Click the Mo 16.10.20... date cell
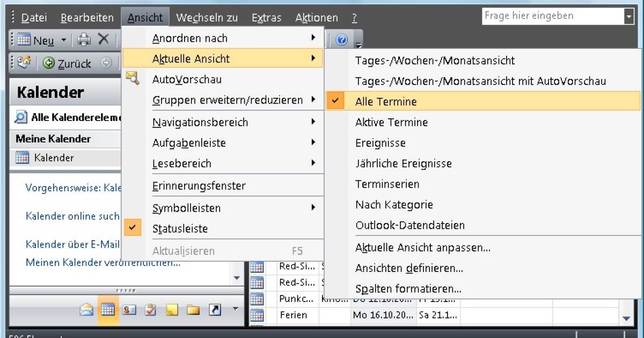This screenshot has width=644, height=338. tap(383, 315)
